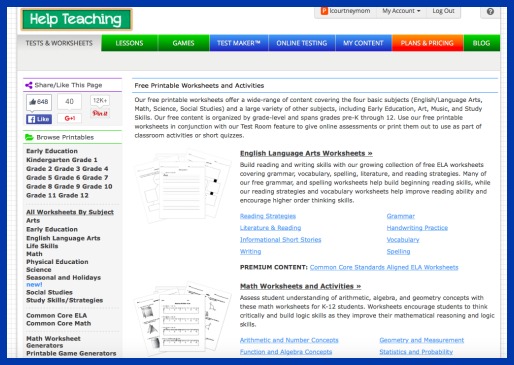Click the Pinterest Pin it button
514x365 pixels.
[100, 113]
